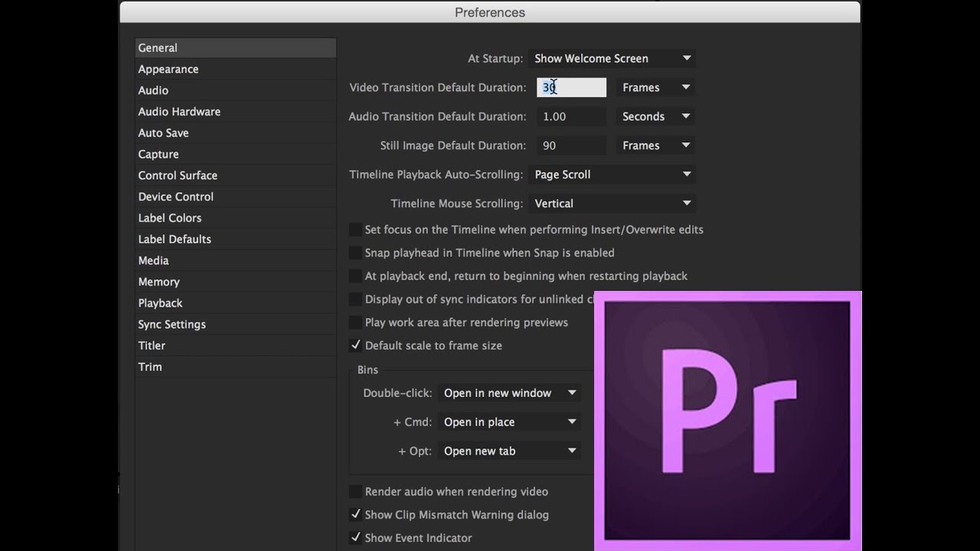Enable Display out of sync indicators checkbox
The width and height of the screenshot is (980, 551).
(x=355, y=299)
